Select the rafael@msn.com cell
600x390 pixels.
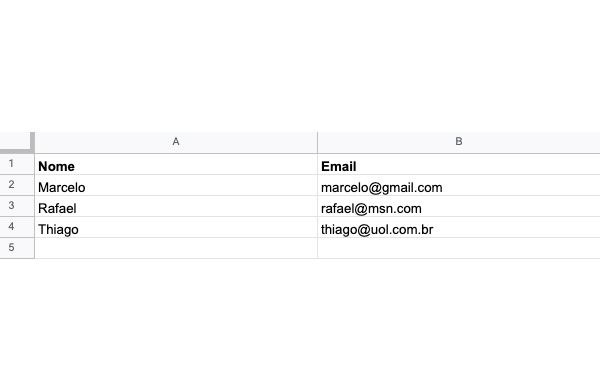459,206
